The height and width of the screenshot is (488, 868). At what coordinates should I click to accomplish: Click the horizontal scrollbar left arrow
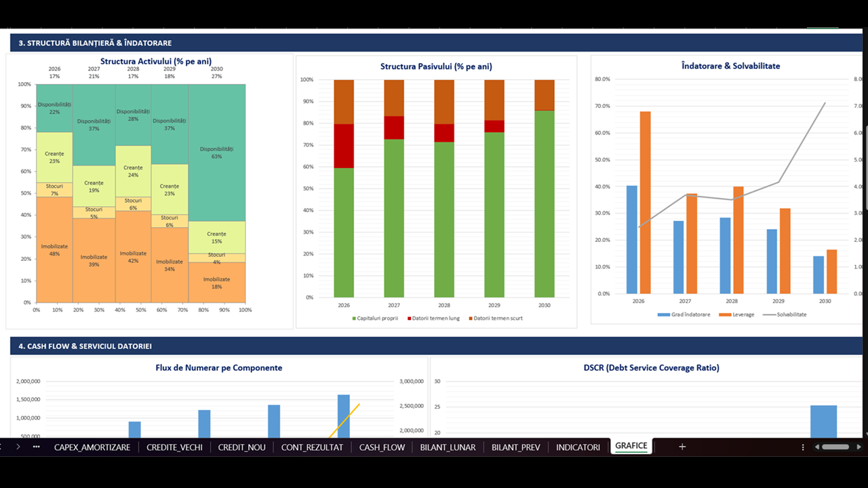(x=816, y=447)
